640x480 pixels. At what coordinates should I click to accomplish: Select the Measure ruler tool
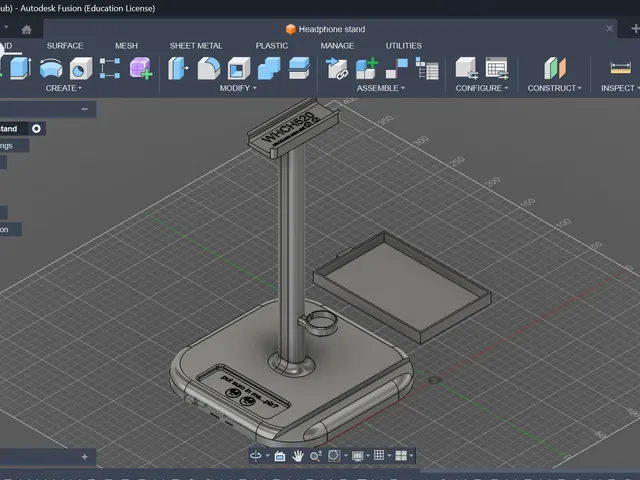(620, 68)
